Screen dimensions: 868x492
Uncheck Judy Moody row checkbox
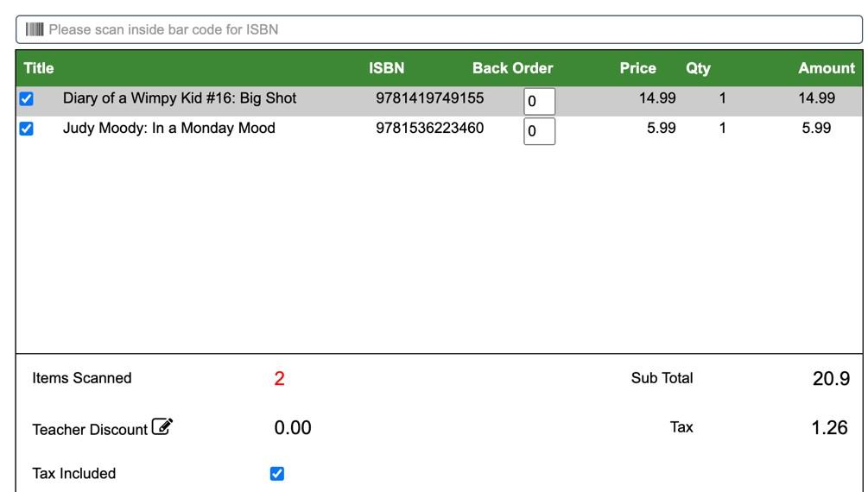pyautogui.click(x=26, y=129)
